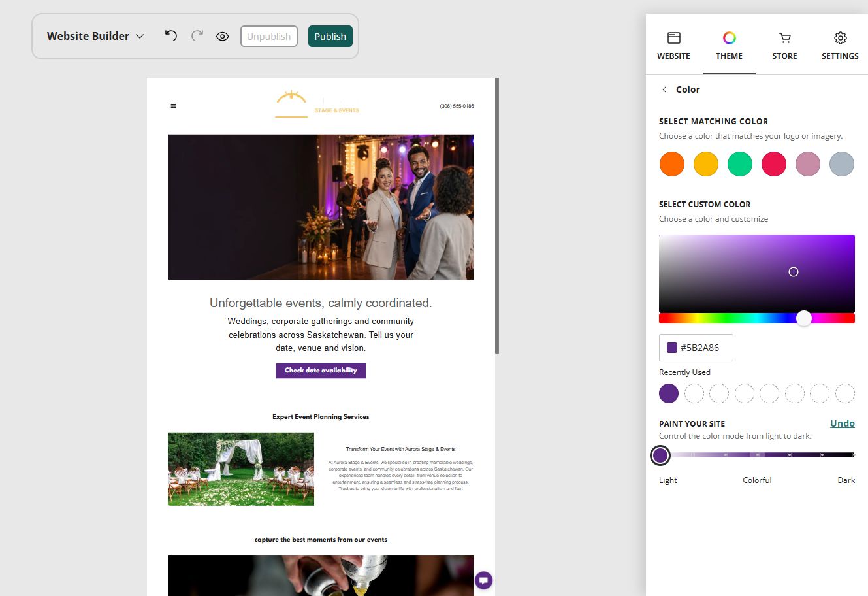Open the Website Builder dropdown
This screenshot has height=596, width=868.
coord(95,36)
